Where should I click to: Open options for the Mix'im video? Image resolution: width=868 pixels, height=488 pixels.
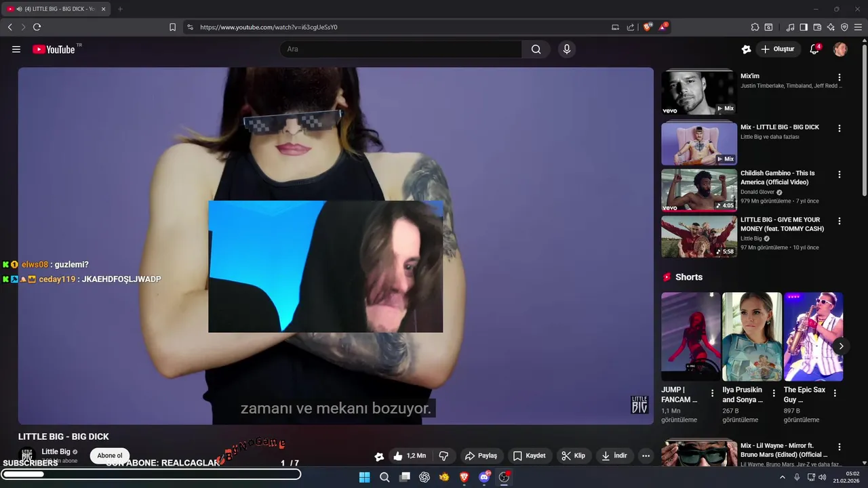pos(840,77)
